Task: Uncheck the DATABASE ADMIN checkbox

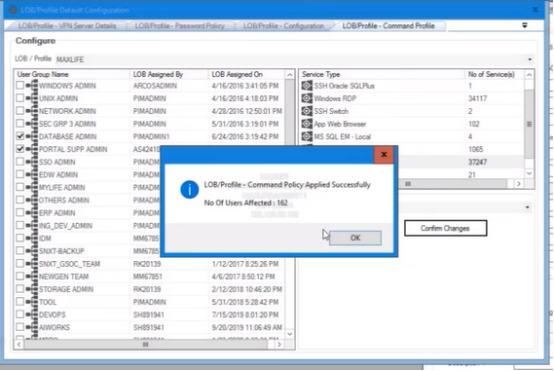Action: [20, 136]
